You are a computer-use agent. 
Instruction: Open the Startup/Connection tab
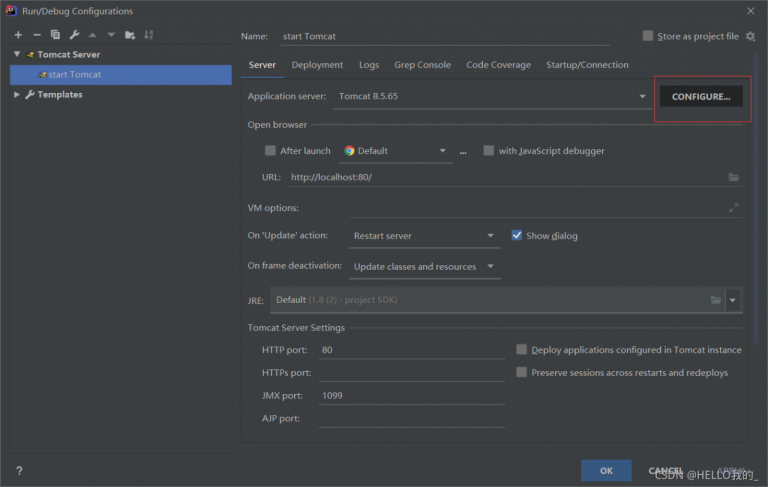587,65
